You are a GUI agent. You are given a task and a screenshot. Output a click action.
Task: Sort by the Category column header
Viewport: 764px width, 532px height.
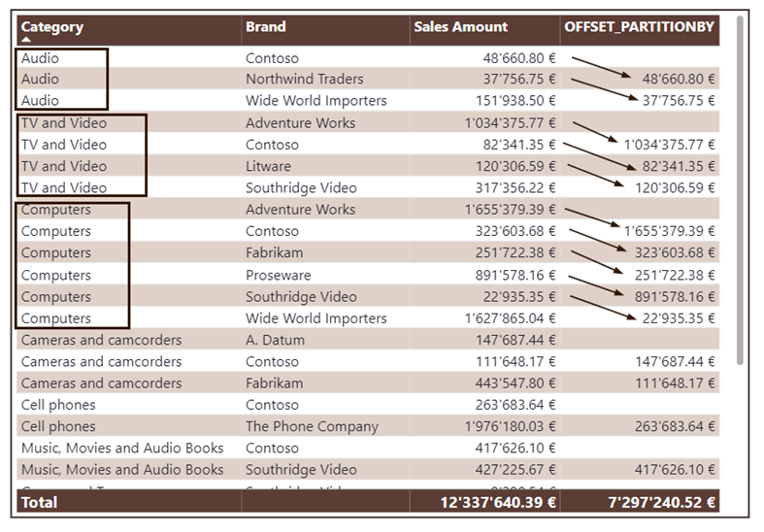click(52, 27)
